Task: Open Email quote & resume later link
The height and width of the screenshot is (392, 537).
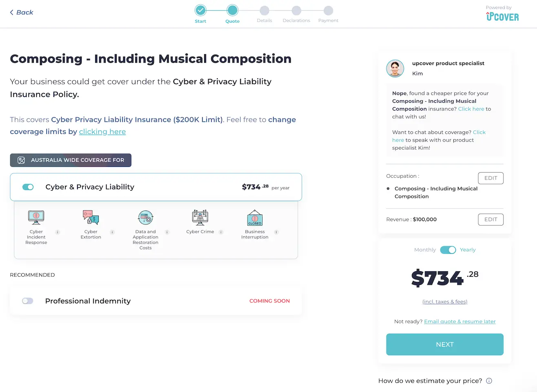Action: [460, 321]
